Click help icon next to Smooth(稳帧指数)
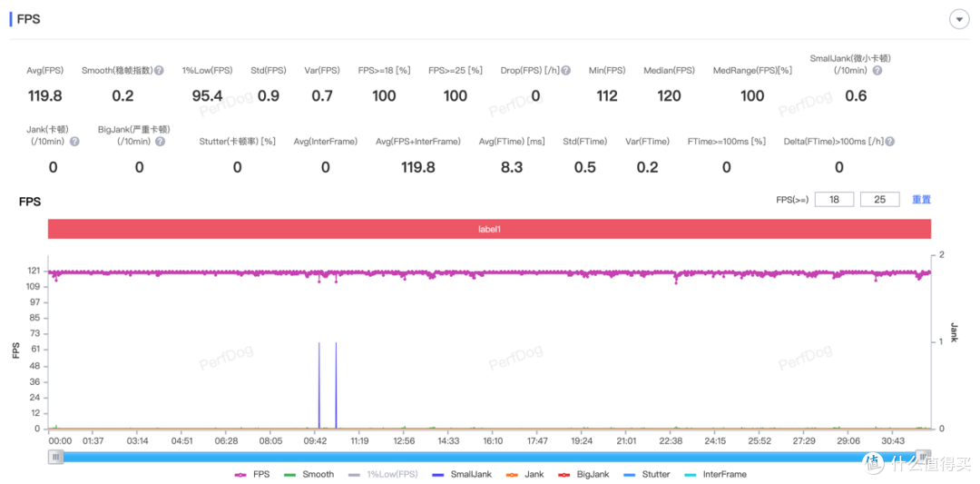This screenshot has height=484, width=980. [159, 71]
